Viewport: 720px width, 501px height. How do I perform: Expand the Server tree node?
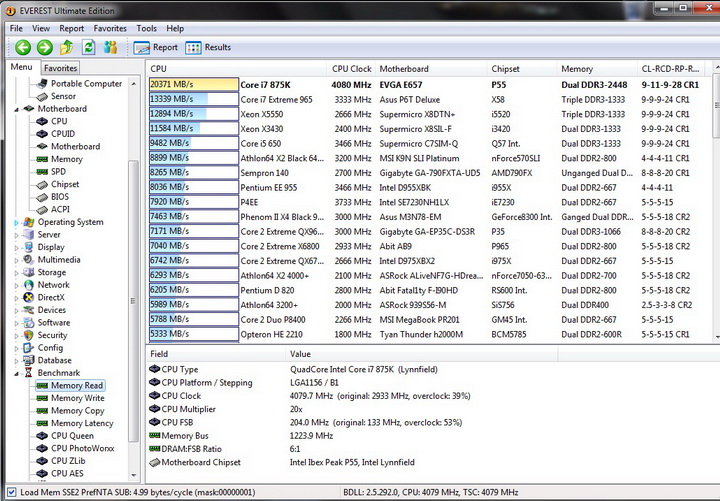[x=17, y=235]
